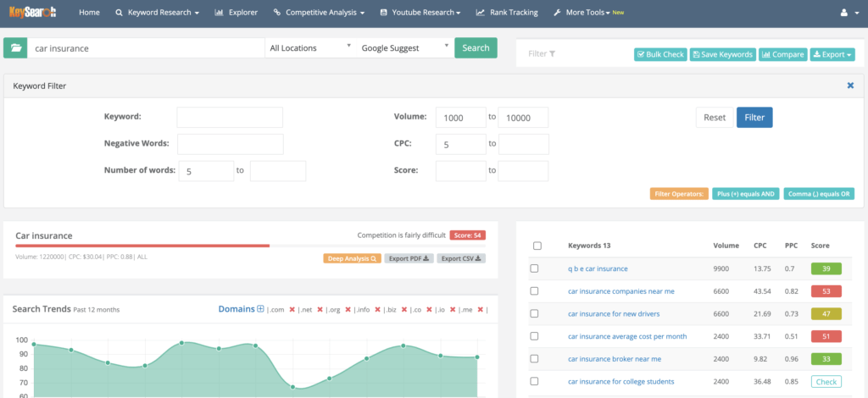Click the Score column header
The width and height of the screenshot is (868, 398).
click(820, 246)
